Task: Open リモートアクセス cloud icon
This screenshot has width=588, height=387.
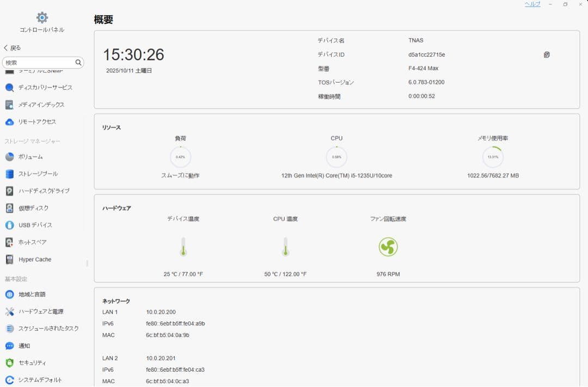Action: 9,122
